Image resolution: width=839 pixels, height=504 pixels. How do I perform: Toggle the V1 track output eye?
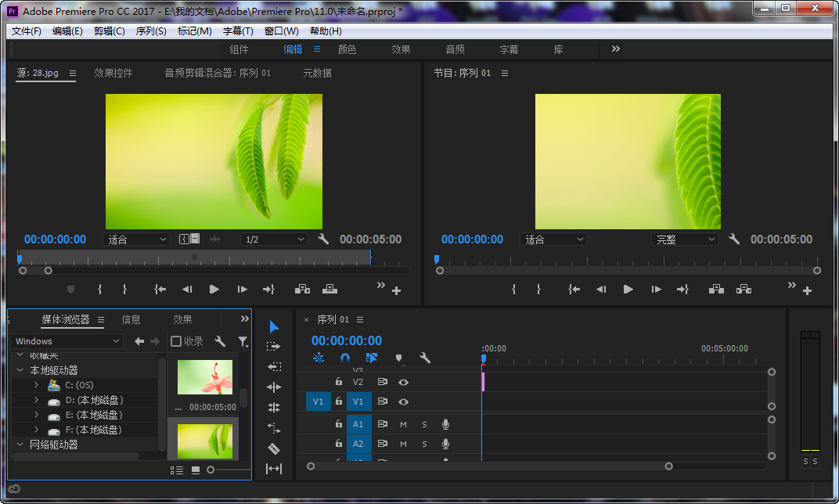click(403, 402)
